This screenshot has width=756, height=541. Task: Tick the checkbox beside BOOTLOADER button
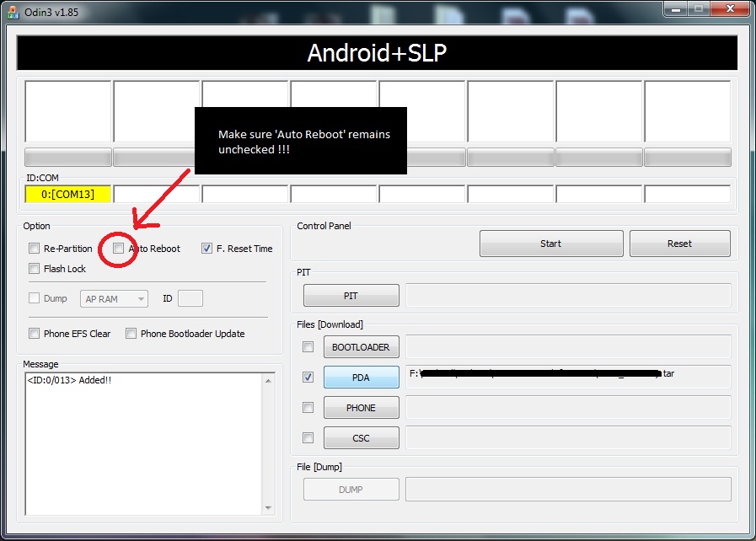[x=308, y=346]
